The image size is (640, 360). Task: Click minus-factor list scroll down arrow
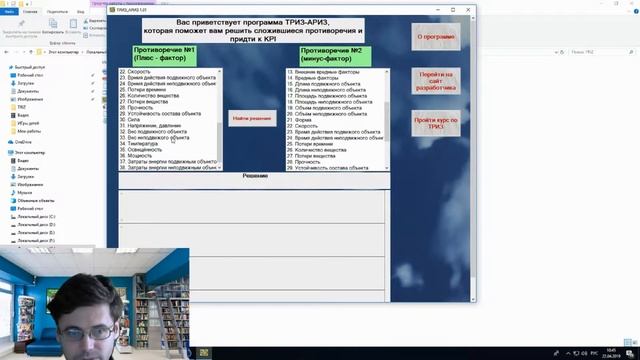tap(387, 168)
